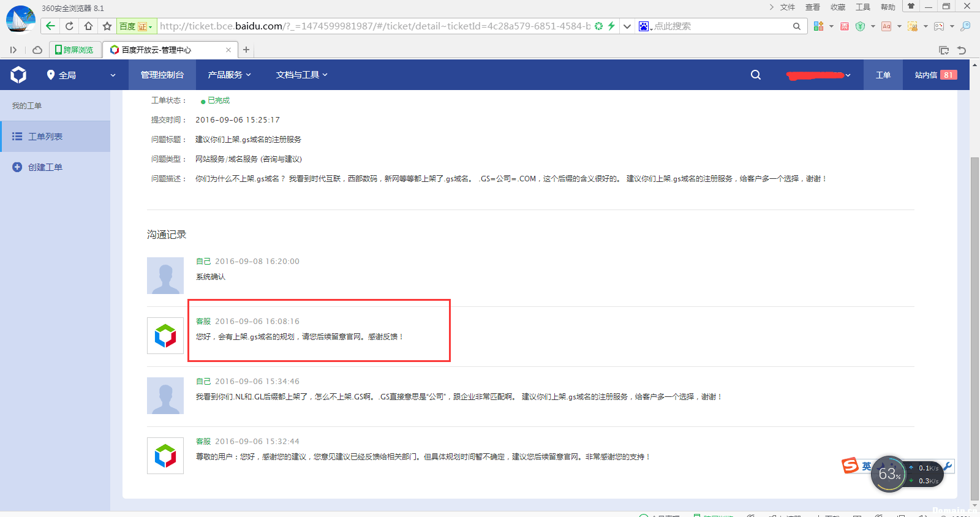Click 创建工单 in the sidebar
Screen dimensions: 980x517
(55, 167)
